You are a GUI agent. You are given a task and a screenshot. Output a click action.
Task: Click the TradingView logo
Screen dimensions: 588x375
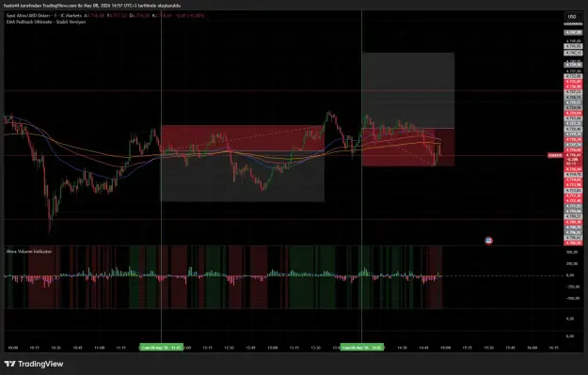click(34, 364)
